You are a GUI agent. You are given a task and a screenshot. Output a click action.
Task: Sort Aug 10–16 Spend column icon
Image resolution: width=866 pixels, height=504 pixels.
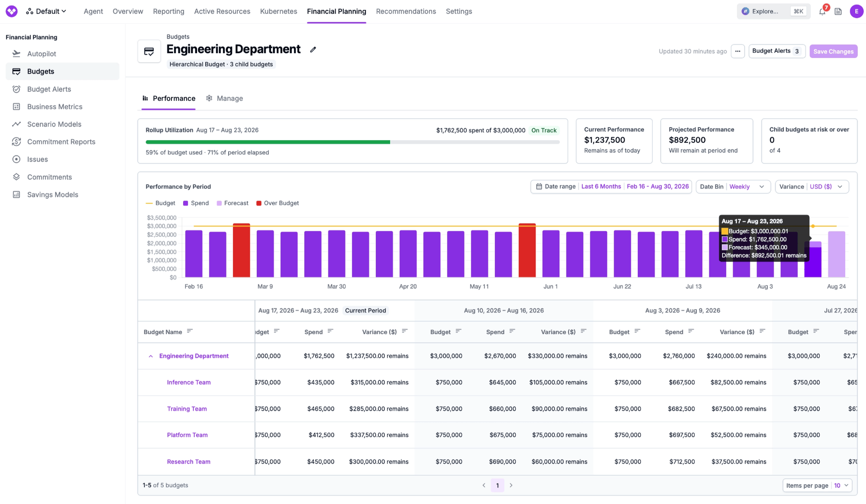pos(512,331)
